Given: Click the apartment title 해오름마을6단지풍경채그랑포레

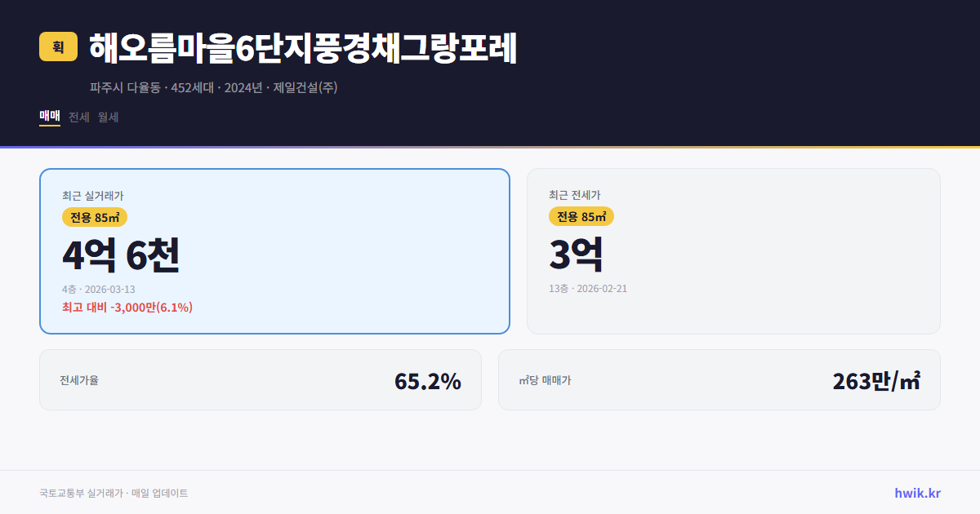Looking at the screenshot, I should 302,47.
